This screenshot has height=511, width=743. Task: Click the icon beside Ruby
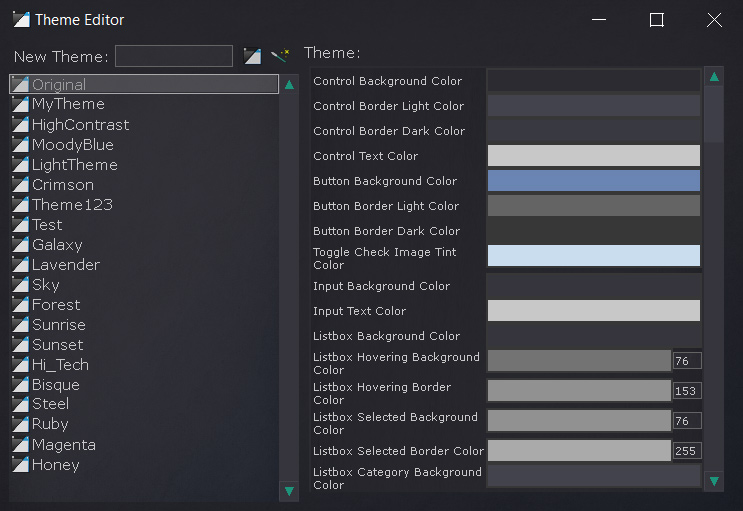tap(20, 424)
